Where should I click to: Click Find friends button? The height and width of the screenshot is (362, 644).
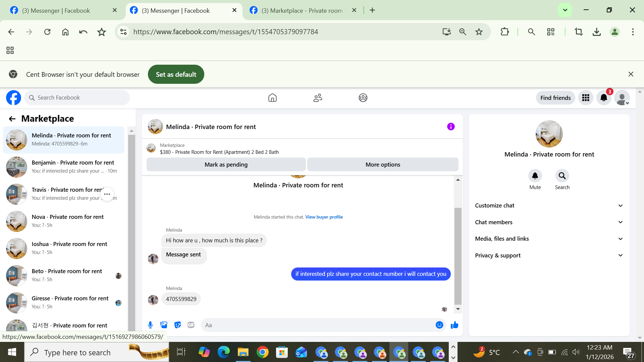pos(555,98)
